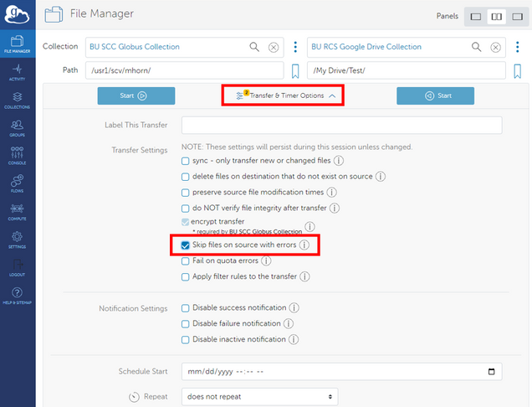The width and height of the screenshot is (532, 407).
Task: Open the Flows sidebar item
Action: (x=18, y=183)
